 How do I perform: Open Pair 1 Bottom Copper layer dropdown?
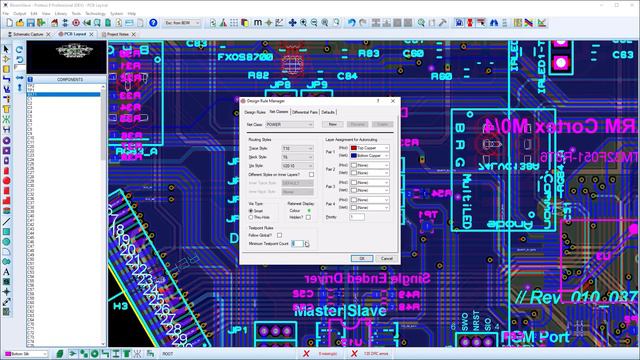pos(370,156)
